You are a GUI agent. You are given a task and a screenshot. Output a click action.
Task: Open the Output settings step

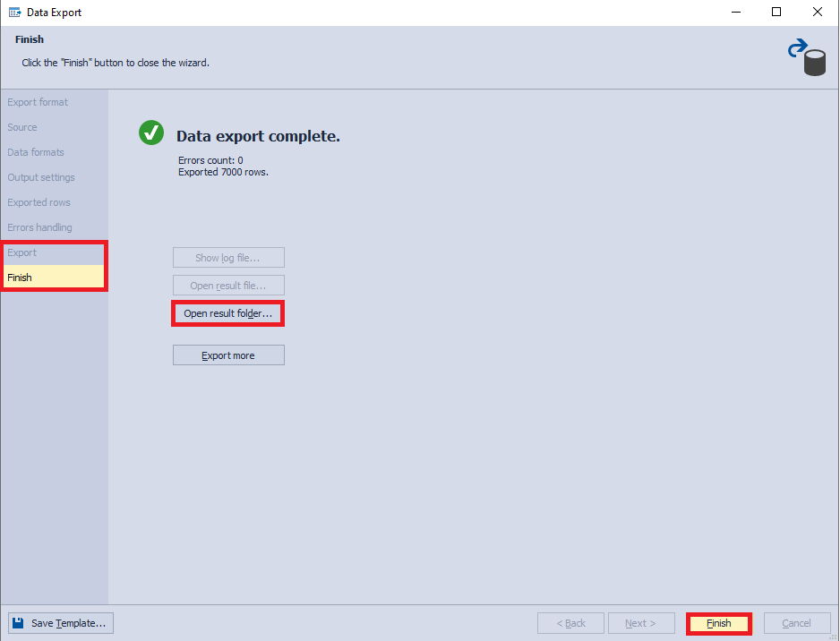[x=40, y=177]
